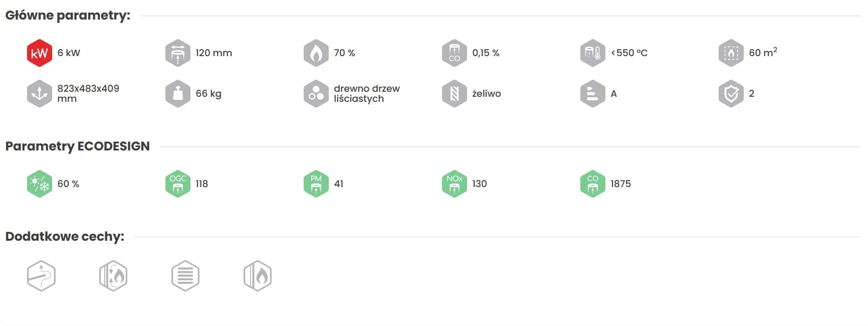Click the green NOx emission icon
Screen dimensions: 868x326
coord(455,184)
